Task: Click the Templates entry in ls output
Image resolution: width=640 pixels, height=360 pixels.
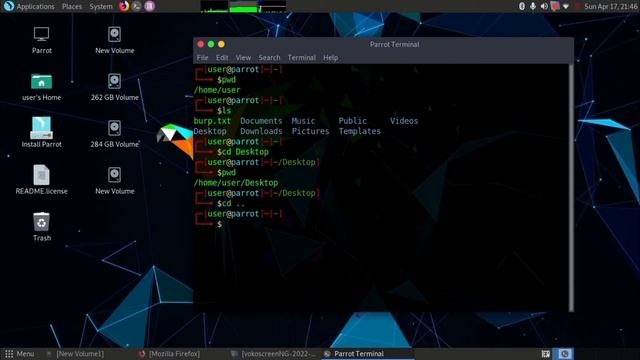Action: pos(360,131)
